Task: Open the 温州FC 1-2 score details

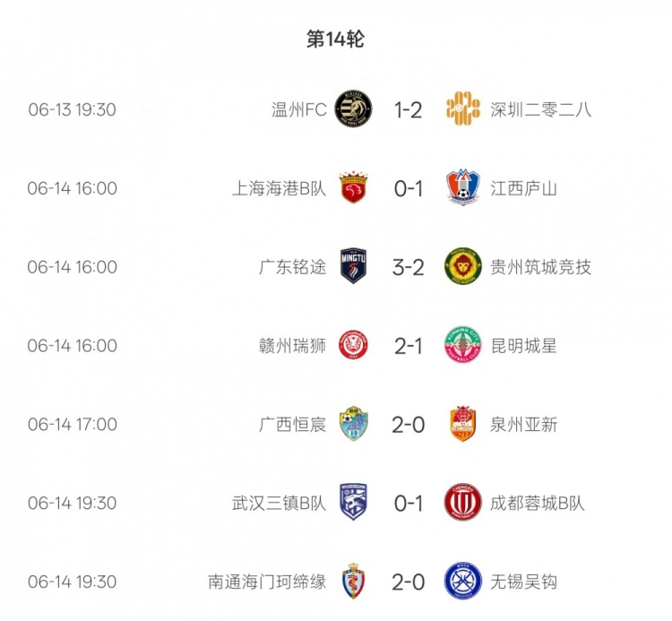Action: tap(408, 109)
